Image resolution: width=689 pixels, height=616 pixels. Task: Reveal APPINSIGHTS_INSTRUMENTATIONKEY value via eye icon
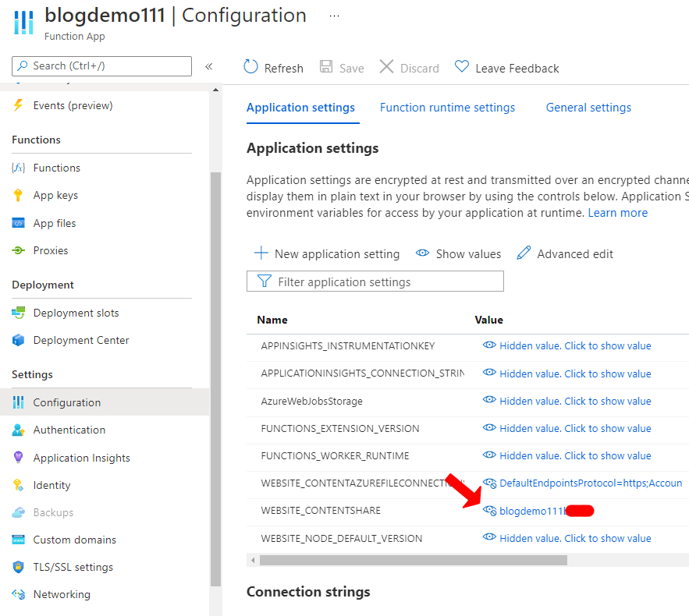489,345
